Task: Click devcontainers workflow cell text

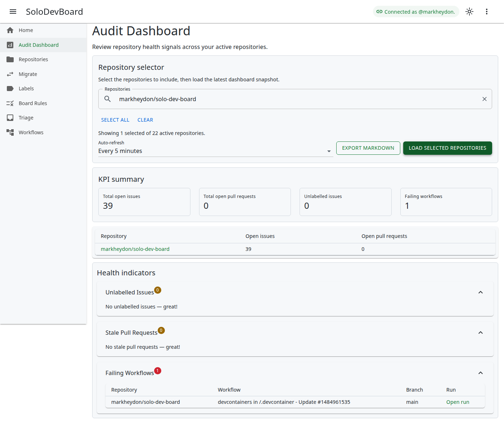Action: tap(284, 402)
